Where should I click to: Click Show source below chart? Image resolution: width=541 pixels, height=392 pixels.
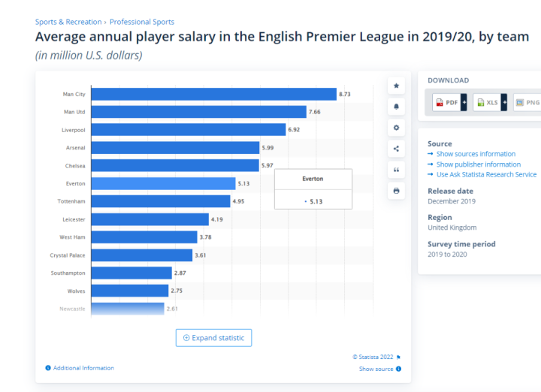376,369
